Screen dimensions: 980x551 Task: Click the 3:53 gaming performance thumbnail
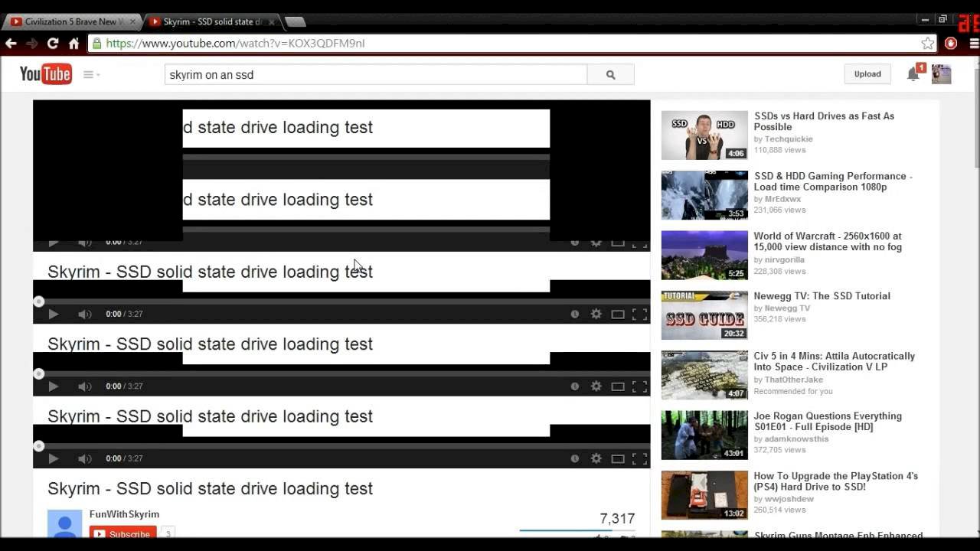[704, 195]
